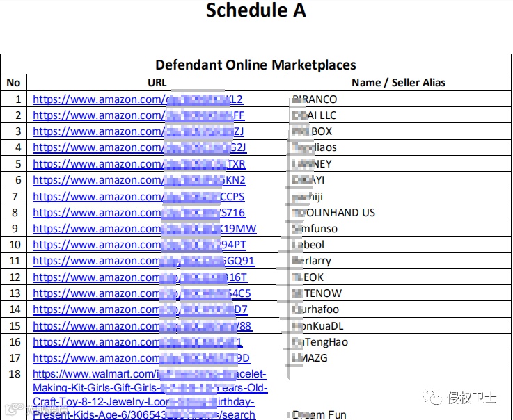Select the seller name OLINHAND US
The height and width of the screenshot is (420, 513).
click(333, 213)
